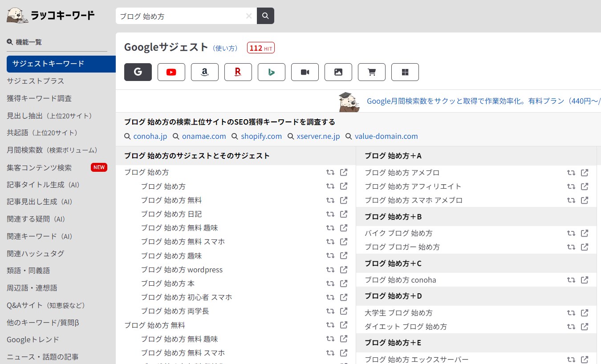Re-search icon for ブログ 始め方 アメブロ

tap(571, 172)
